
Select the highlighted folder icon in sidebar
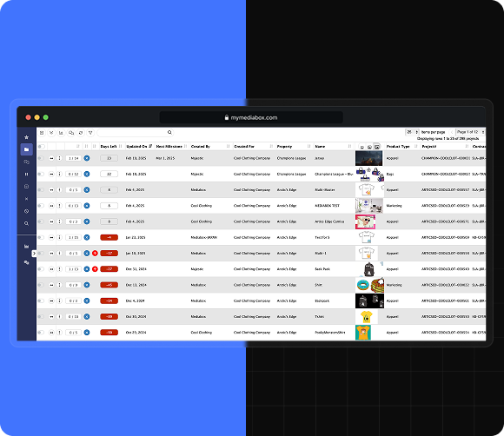[x=26, y=149]
